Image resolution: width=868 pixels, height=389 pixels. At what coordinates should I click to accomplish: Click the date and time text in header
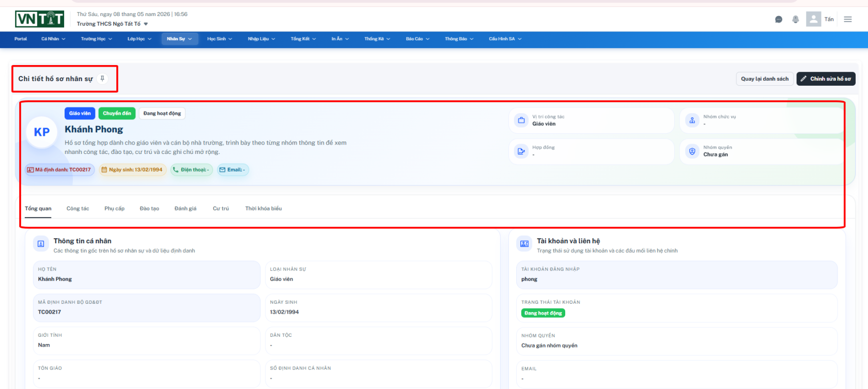click(x=132, y=14)
